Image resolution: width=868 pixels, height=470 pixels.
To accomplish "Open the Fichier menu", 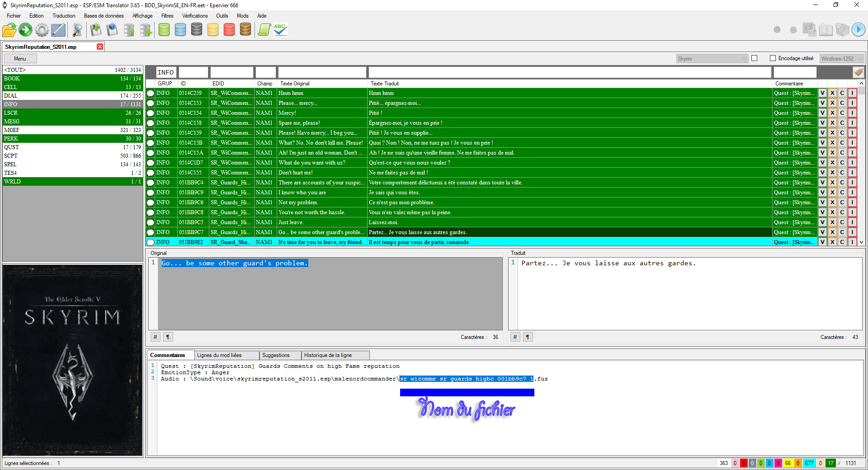I will click(x=14, y=16).
